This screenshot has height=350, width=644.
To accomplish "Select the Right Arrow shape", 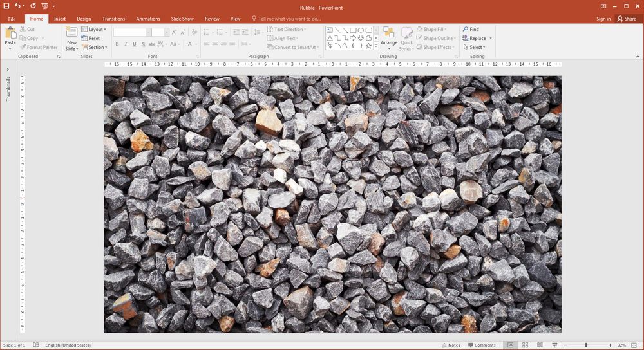I will pos(353,38).
